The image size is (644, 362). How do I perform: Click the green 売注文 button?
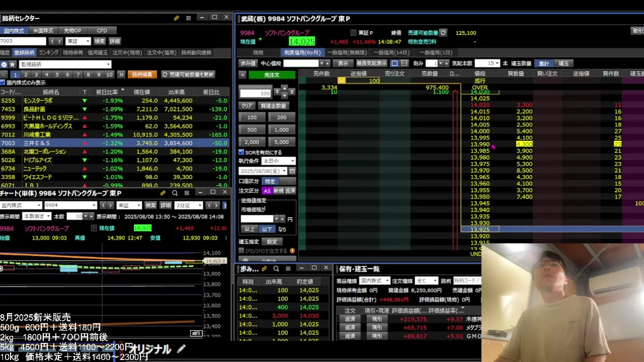click(272, 75)
